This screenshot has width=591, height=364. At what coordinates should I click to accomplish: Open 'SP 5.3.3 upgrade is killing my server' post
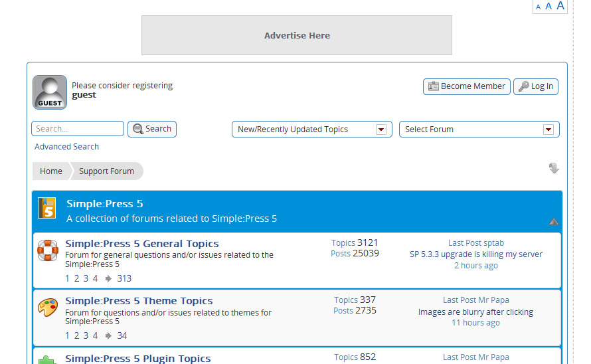click(476, 254)
